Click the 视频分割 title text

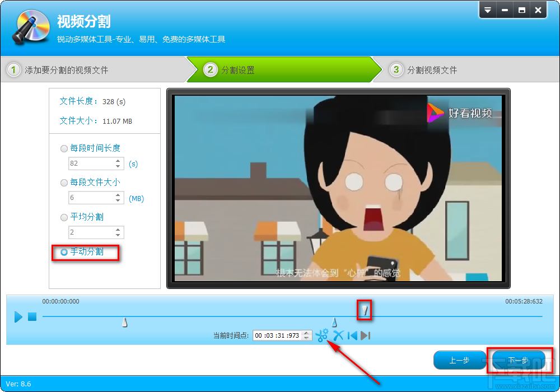click(x=84, y=21)
